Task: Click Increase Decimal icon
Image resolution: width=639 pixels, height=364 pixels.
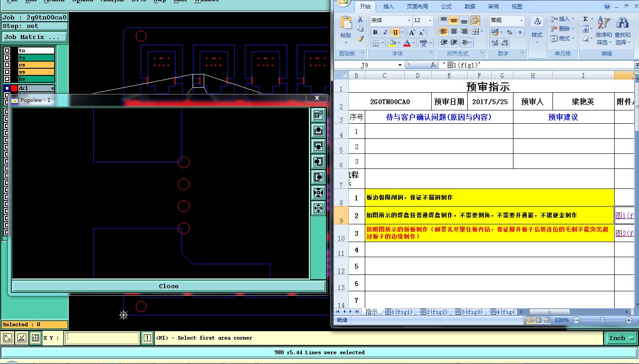Action: pyautogui.click(x=495, y=43)
